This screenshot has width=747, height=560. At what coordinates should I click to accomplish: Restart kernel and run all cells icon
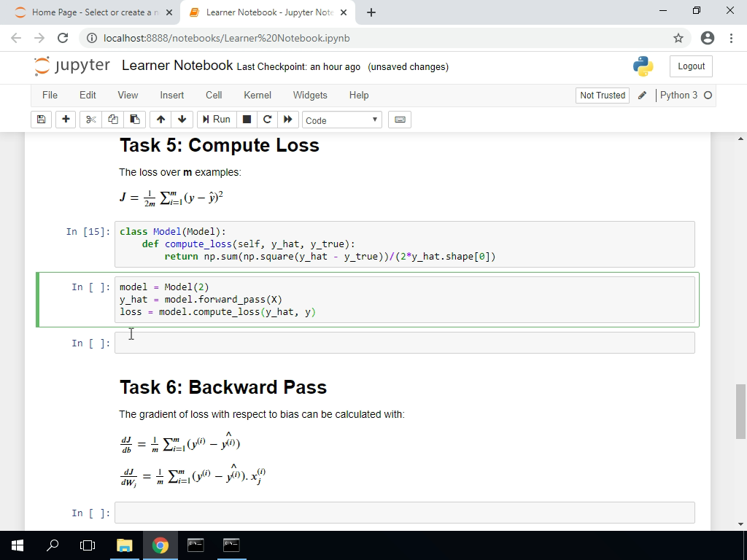287,120
